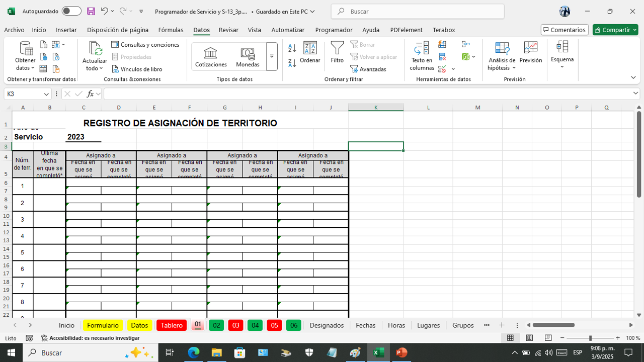Open the Archivo menu

point(14,30)
